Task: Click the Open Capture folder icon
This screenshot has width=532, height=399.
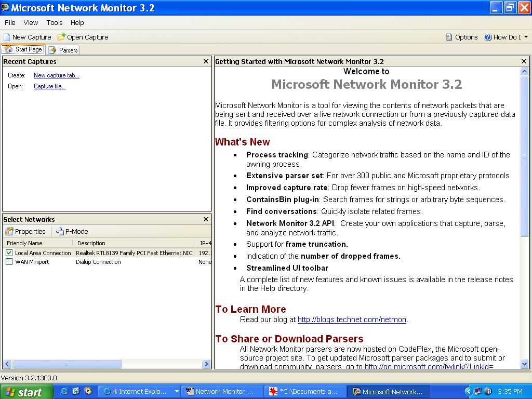Action: click(61, 37)
